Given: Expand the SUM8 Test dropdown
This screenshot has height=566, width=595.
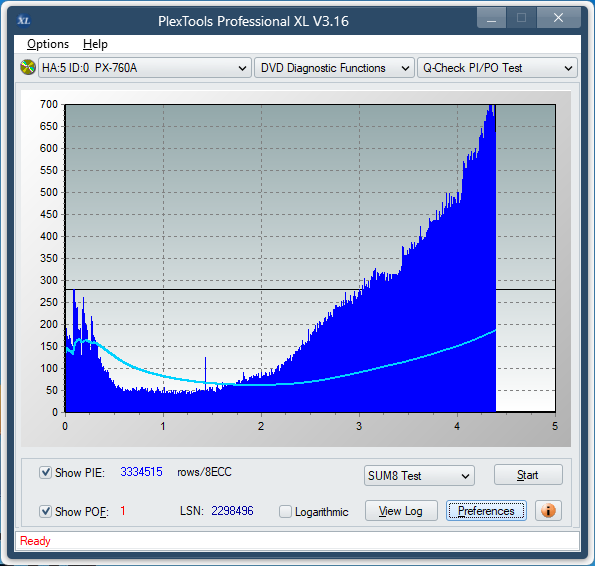Looking at the screenshot, I should click(419, 476).
